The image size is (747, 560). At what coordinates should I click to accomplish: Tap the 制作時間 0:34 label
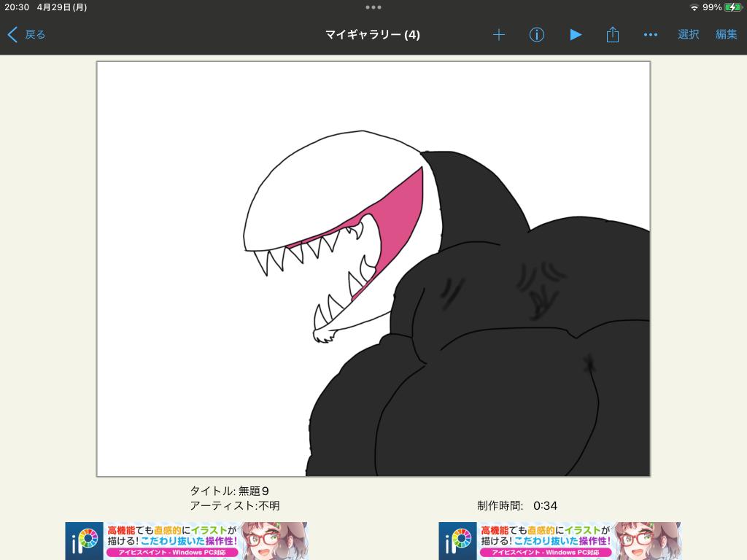(517, 505)
